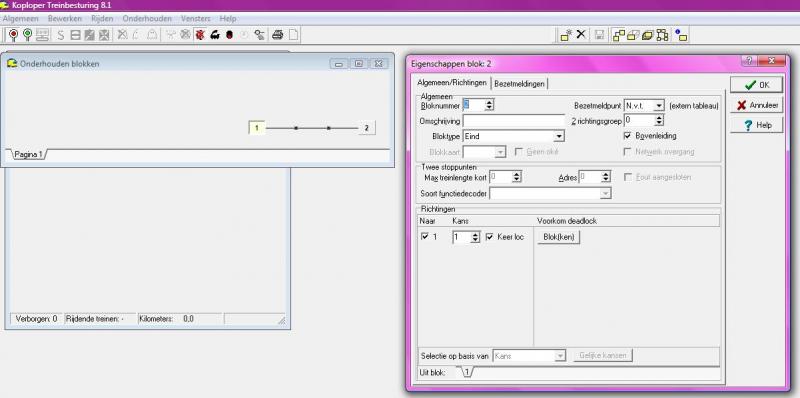Image resolution: width=800 pixels, height=398 pixels.
Task: Click the red bug toolbar icon
Action: [200, 35]
